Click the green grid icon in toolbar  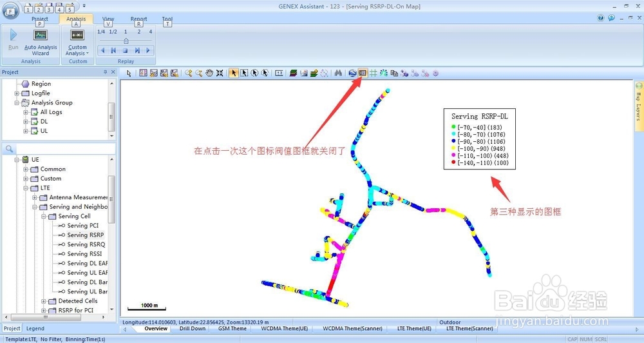[373, 73]
